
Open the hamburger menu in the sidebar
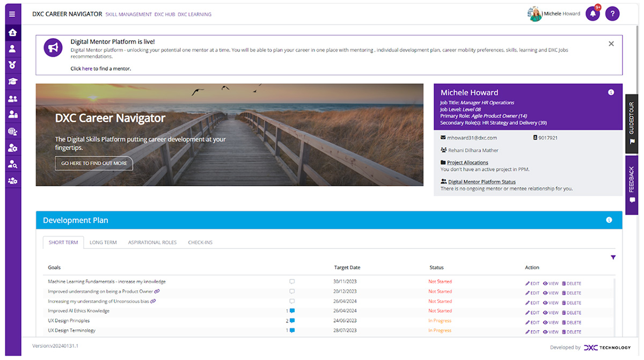coord(12,14)
